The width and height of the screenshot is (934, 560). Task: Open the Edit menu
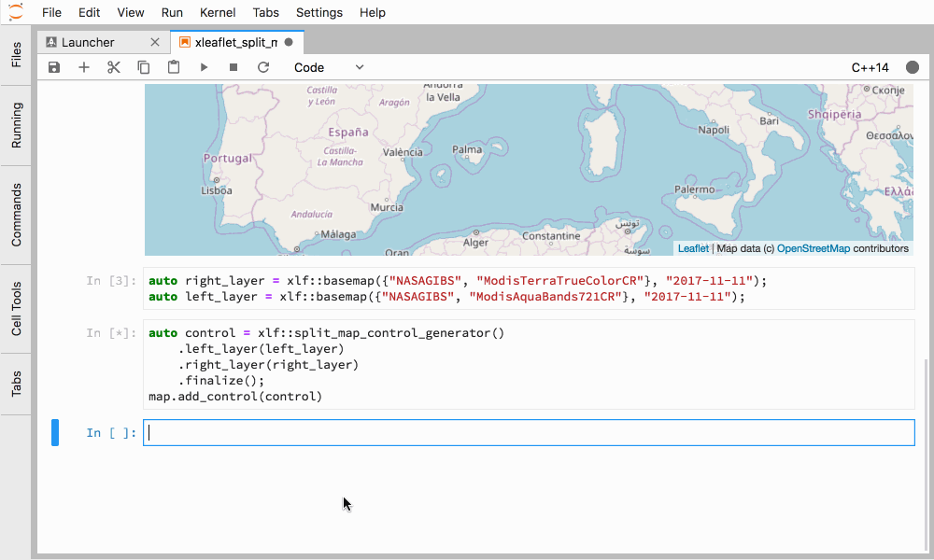[90, 12]
